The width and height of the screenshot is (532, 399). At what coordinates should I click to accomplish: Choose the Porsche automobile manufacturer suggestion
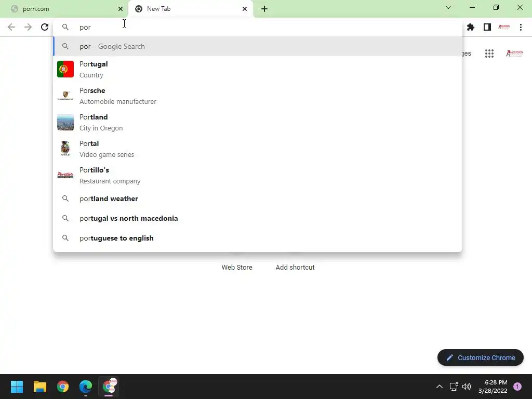[x=258, y=96]
